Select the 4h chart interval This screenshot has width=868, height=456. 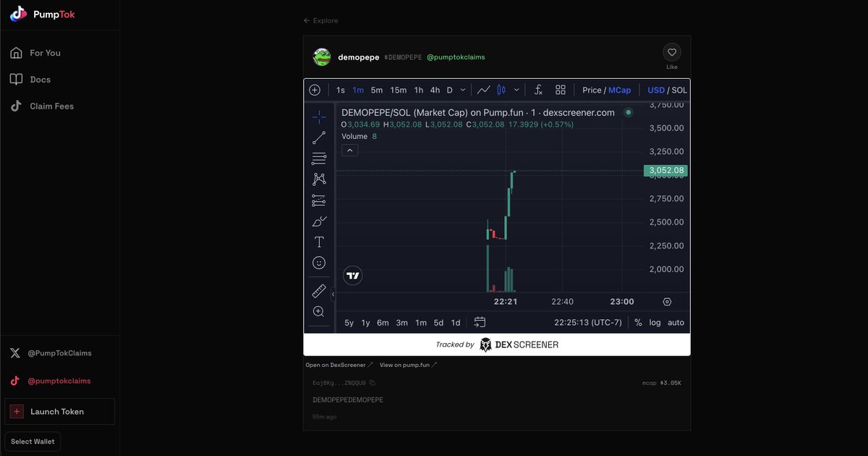435,90
